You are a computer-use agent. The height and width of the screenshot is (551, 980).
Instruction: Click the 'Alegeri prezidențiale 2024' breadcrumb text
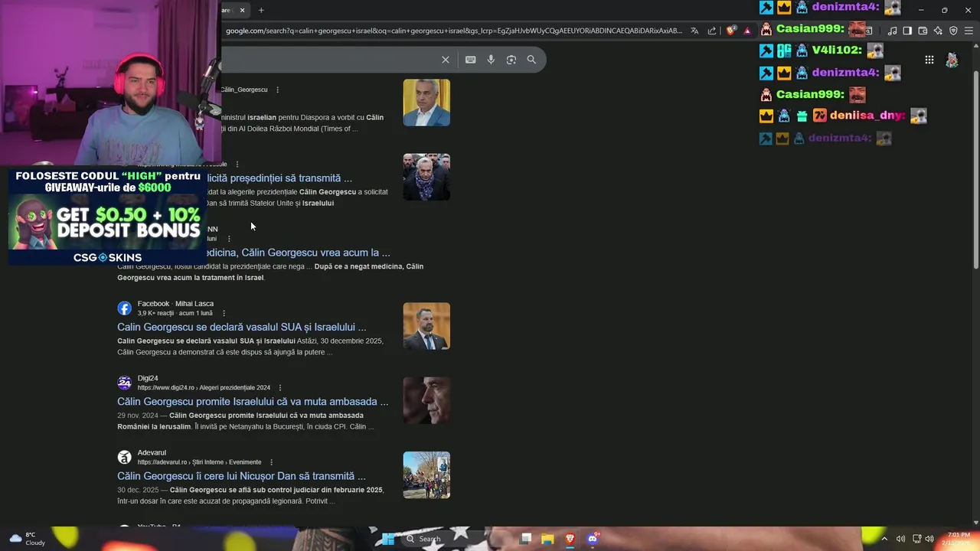click(234, 387)
